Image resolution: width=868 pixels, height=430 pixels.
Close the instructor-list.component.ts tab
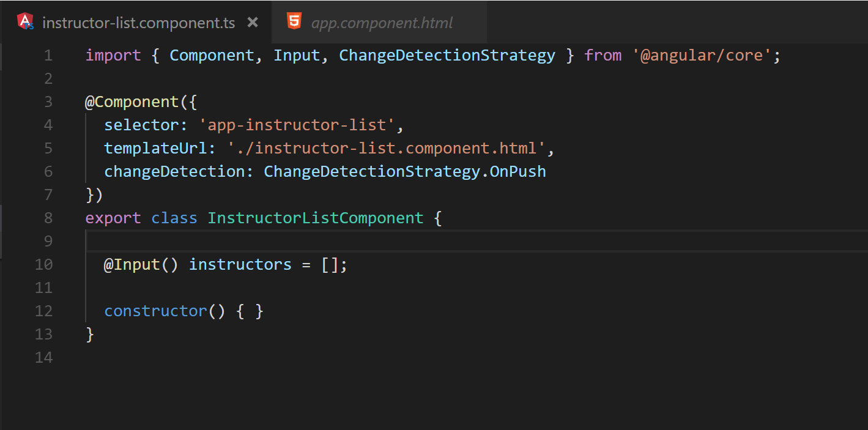point(253,23)
